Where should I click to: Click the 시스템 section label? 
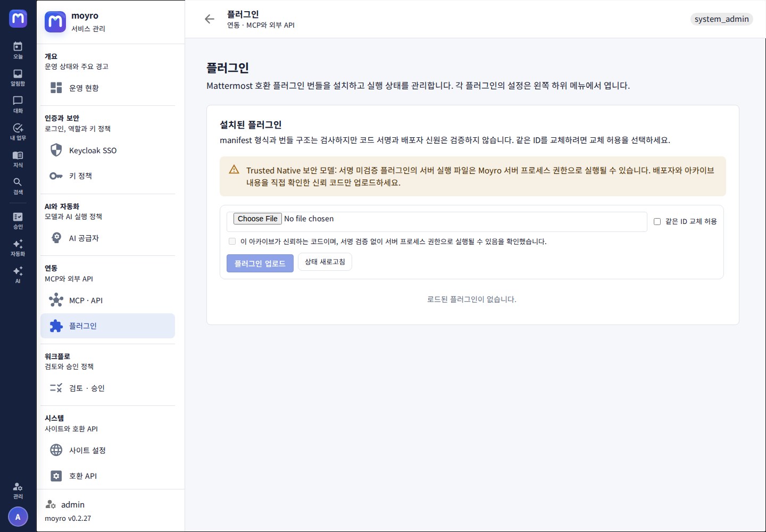click(54, 418)
